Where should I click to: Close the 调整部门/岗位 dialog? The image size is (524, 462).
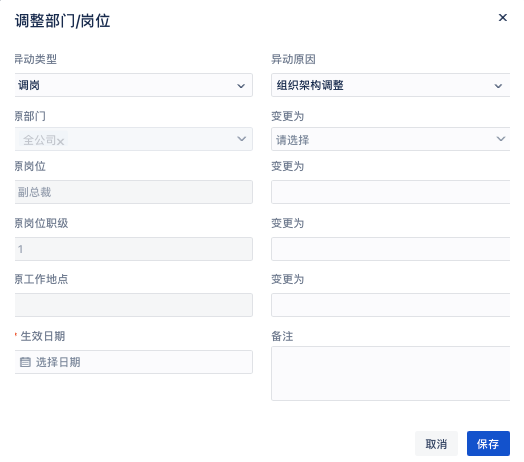coord(502,17)
